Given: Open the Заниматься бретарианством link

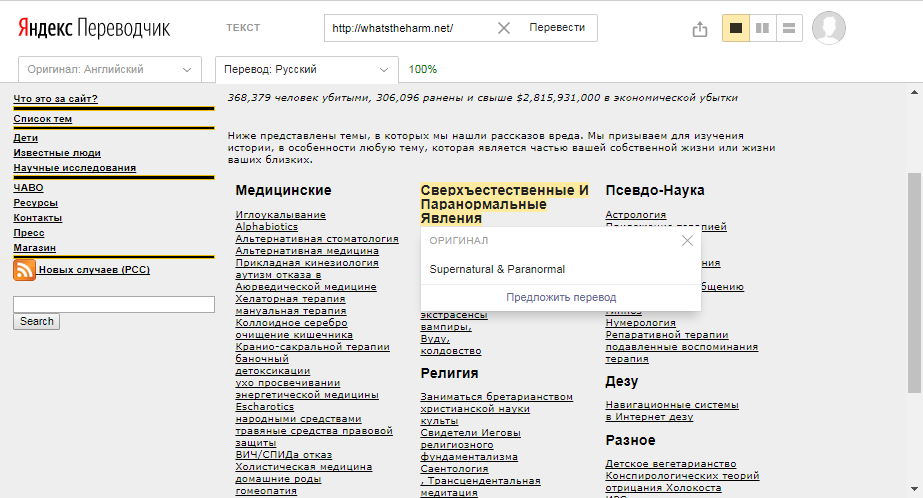Looking at the screenshot, I should click(497, 397).
